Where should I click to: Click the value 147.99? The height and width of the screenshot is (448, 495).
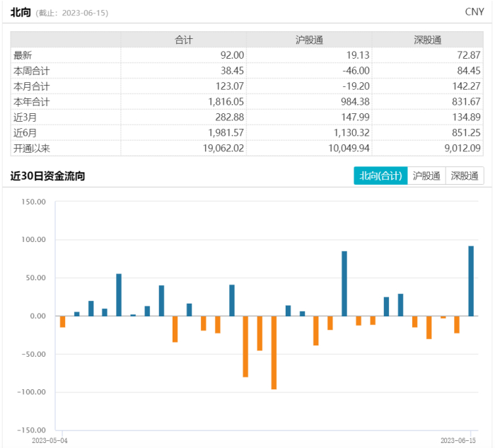tap(355, 117)
